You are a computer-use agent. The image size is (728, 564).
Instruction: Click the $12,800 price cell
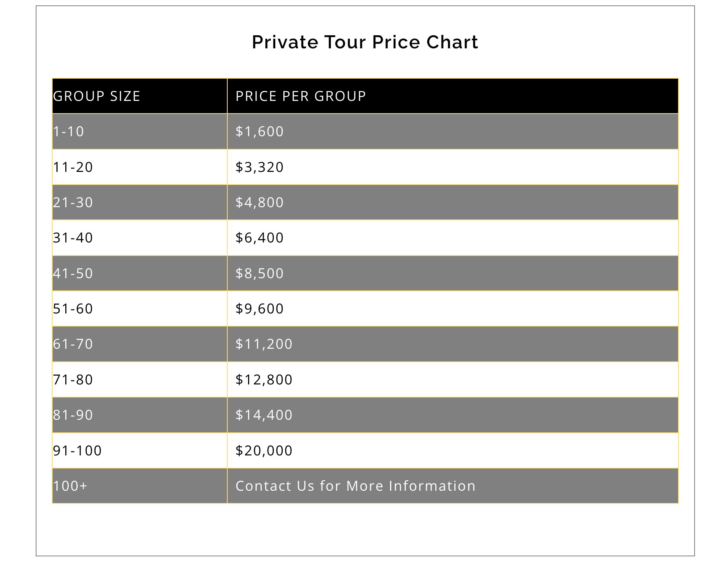pyautogui.click(x=264, y=380)
